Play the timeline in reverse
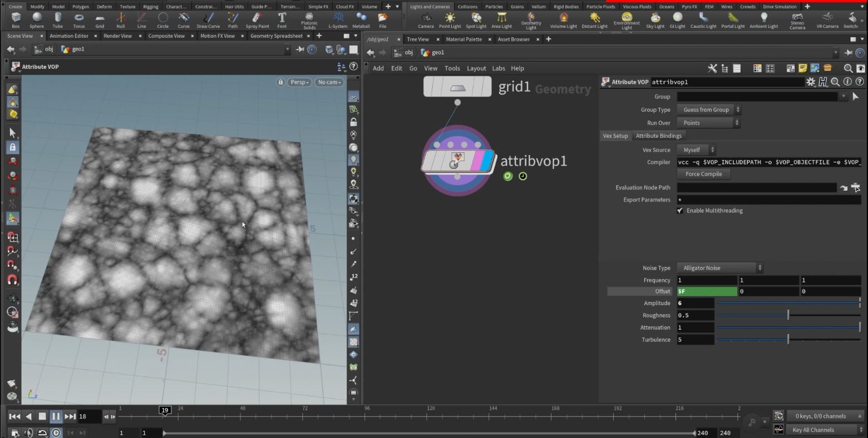Viewport: 868px width, 438px height. 29,416
